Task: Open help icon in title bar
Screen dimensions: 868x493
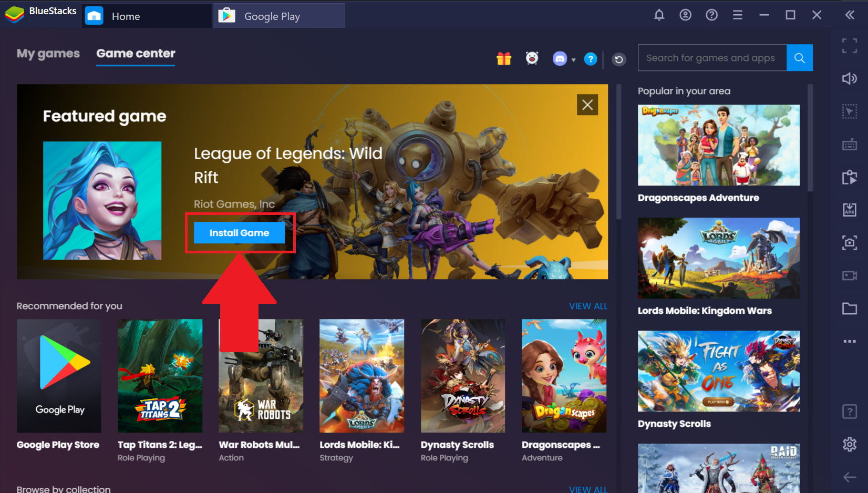Action: (711, 15)
